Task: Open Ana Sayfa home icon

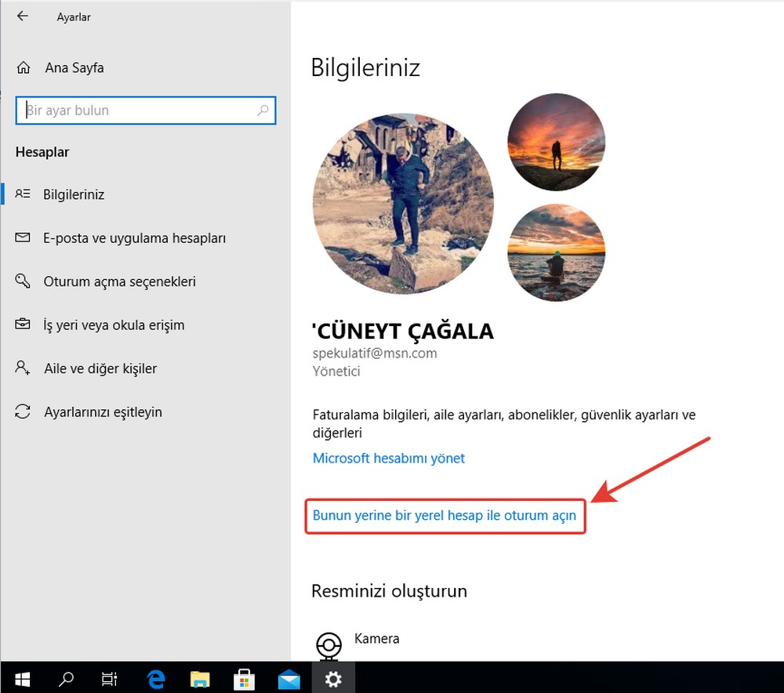Action: point(24,68)
